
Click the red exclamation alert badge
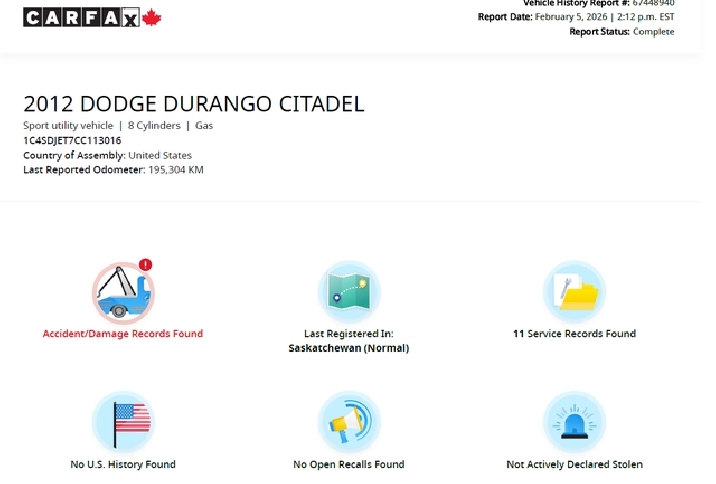coord(146,265)
